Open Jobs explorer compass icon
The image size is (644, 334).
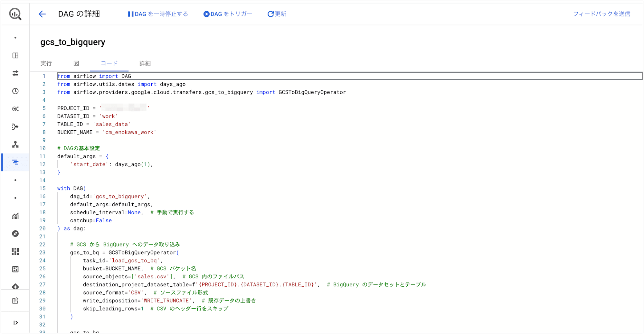click(x=15, y=234)
